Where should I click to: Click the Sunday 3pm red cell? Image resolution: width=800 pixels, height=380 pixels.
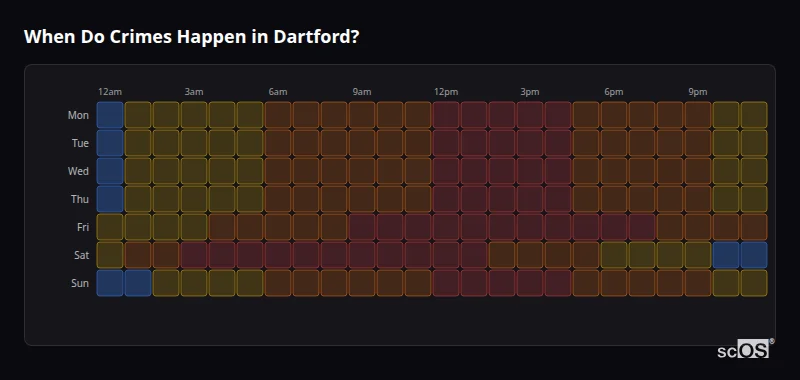click(x=530, y=283)
